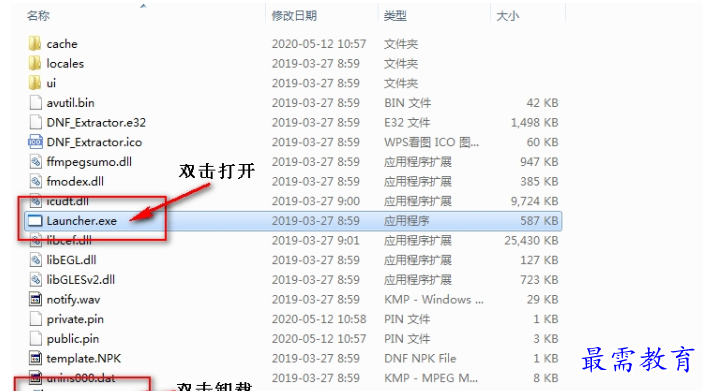
Task: Click the 723 KB size cell
Action: tap(539, 280)
